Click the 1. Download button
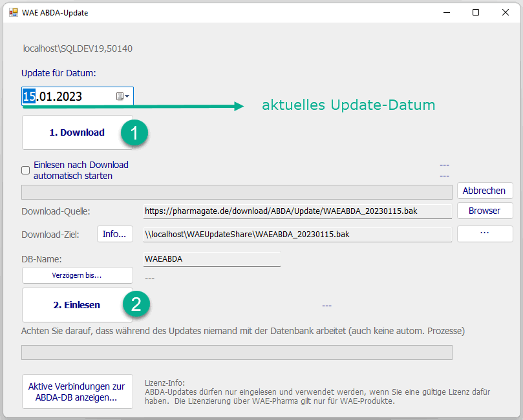This screenshot has width=523, height=420. pos(78,132)
